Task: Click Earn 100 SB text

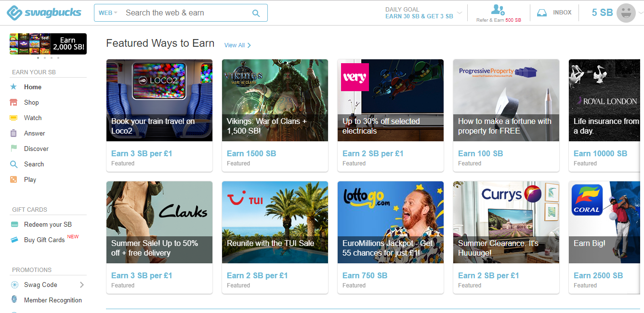Action: 480,153
